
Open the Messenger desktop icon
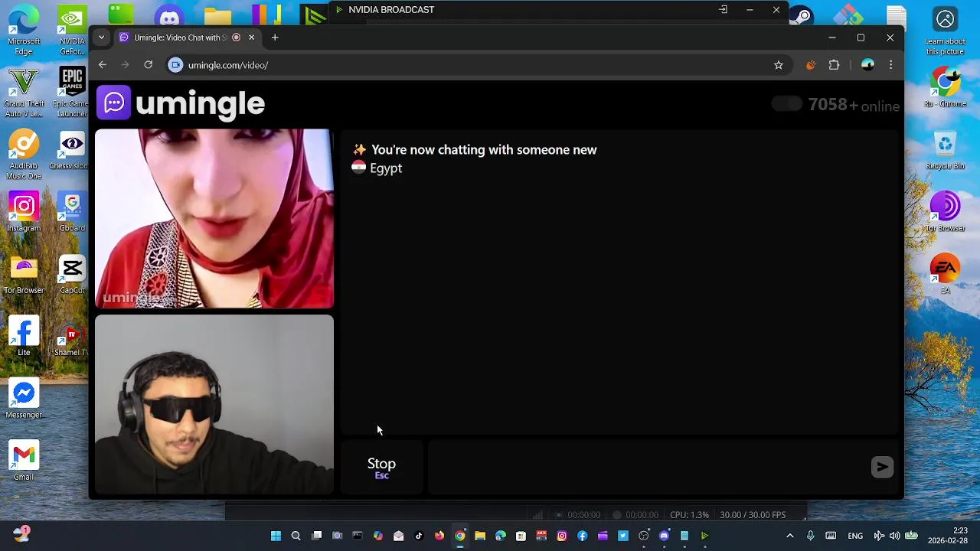pyautogui.click(x=24, y=399)
